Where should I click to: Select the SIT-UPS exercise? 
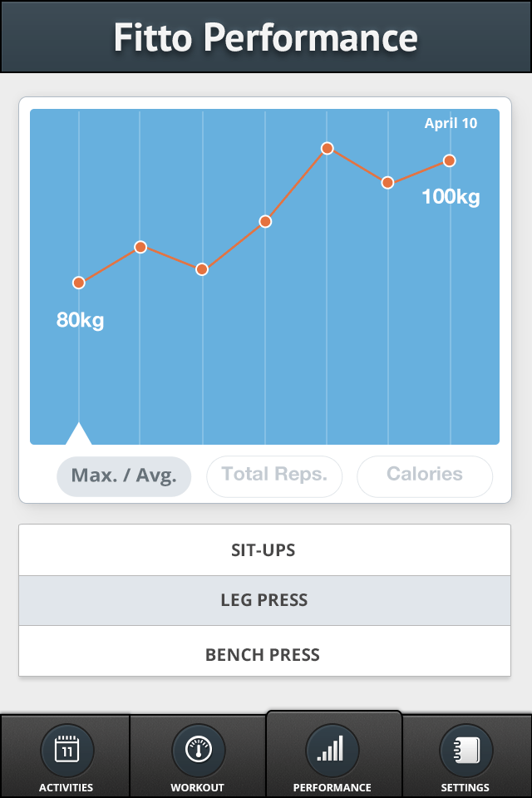pyautogui.click(x=264, y=550)
